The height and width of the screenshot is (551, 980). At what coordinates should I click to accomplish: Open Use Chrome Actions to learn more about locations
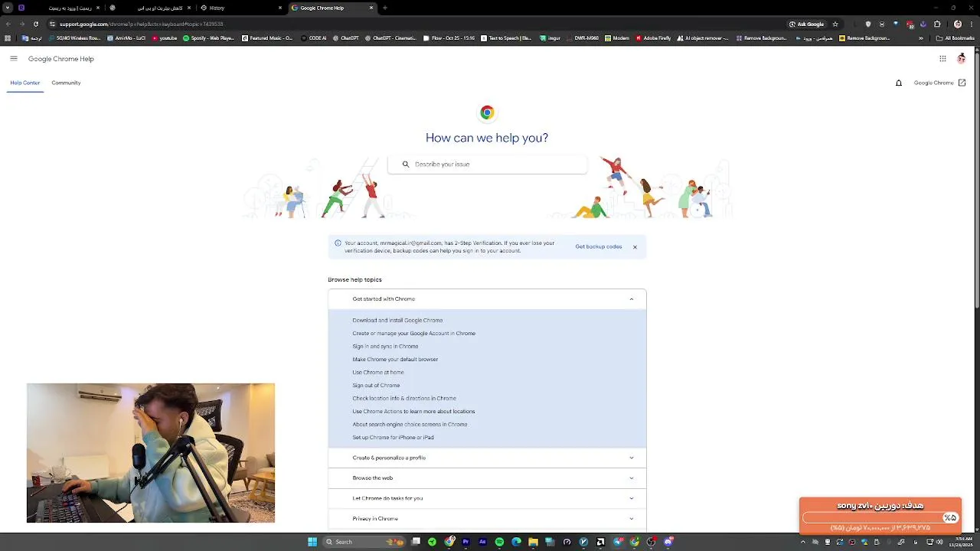tap(413, 412)
